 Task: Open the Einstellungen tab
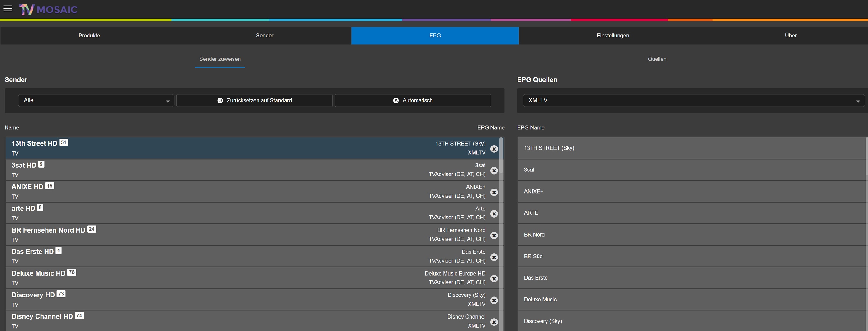coord(613,36)
